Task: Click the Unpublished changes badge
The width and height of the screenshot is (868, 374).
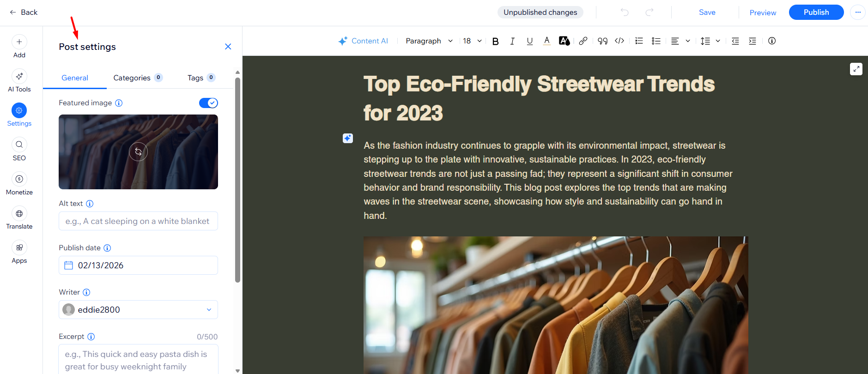Action: 540,12
